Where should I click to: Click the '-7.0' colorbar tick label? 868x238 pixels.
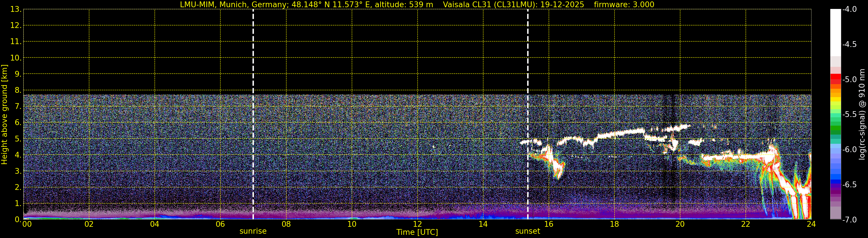[849, 220]
